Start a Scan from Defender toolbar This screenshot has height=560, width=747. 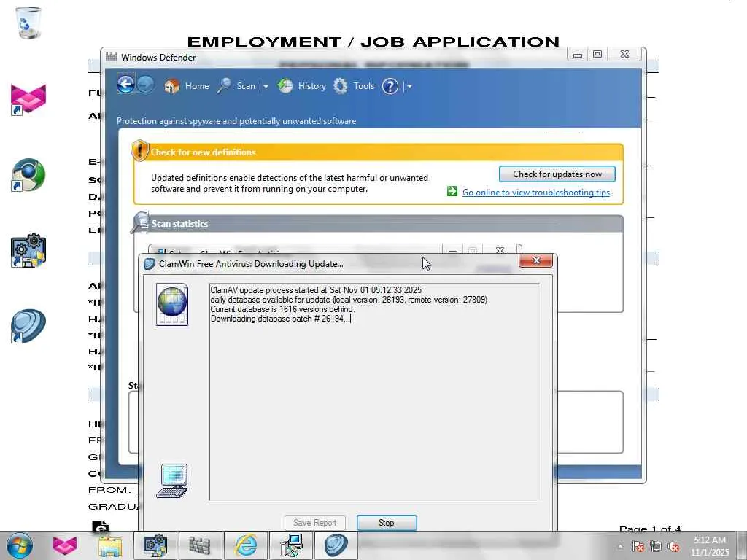coord(237,86)
